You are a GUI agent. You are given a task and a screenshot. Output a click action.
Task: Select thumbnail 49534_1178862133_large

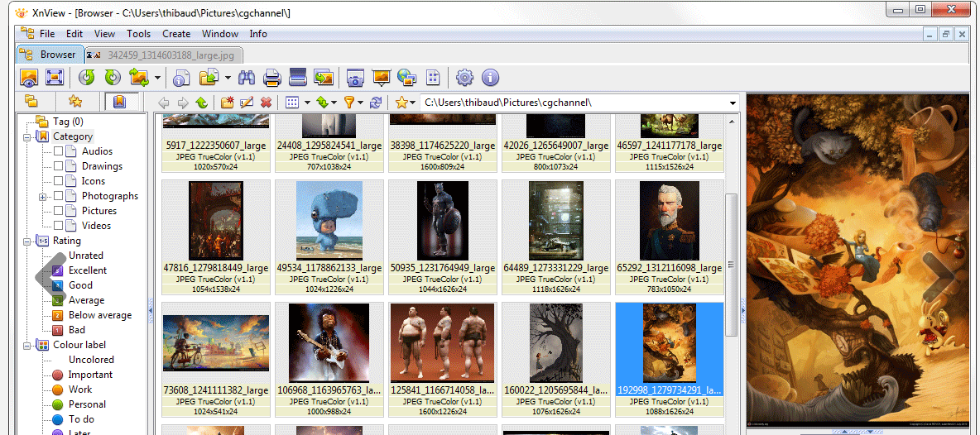329,237
